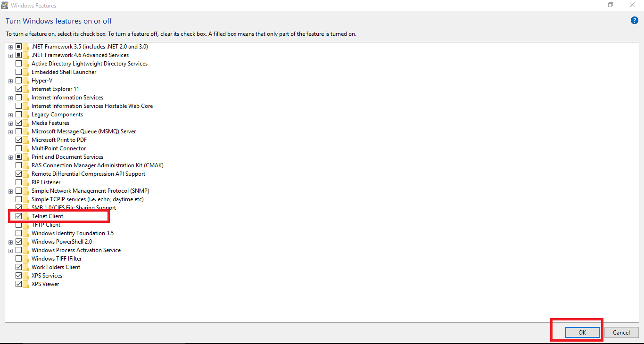Screen dimensions: 644x344
Task: Click the folder icon beside Internet Explorer 11
Action: tap(26, 89)
